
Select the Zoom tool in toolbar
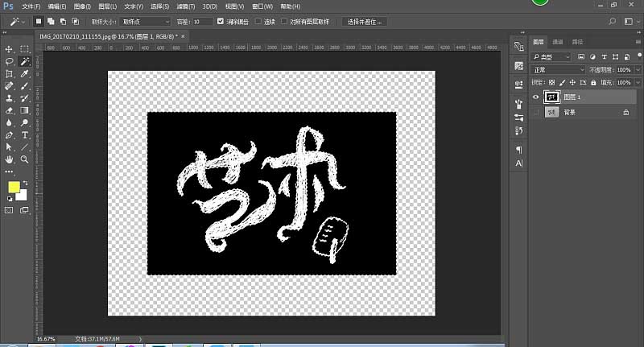[x=25, y=159]
